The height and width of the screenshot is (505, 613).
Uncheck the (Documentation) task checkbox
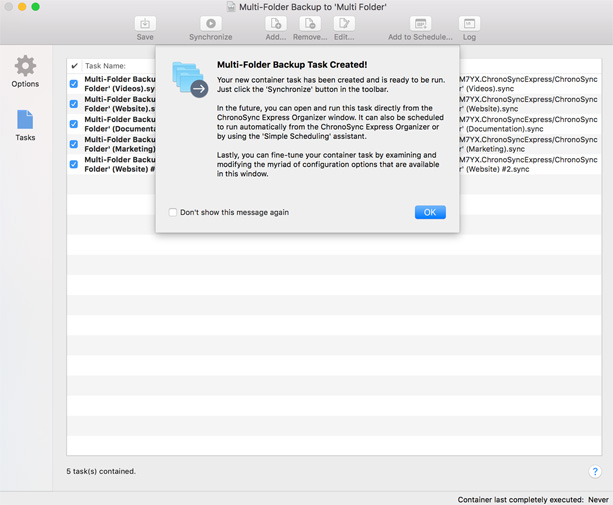(x=73, y=124)
